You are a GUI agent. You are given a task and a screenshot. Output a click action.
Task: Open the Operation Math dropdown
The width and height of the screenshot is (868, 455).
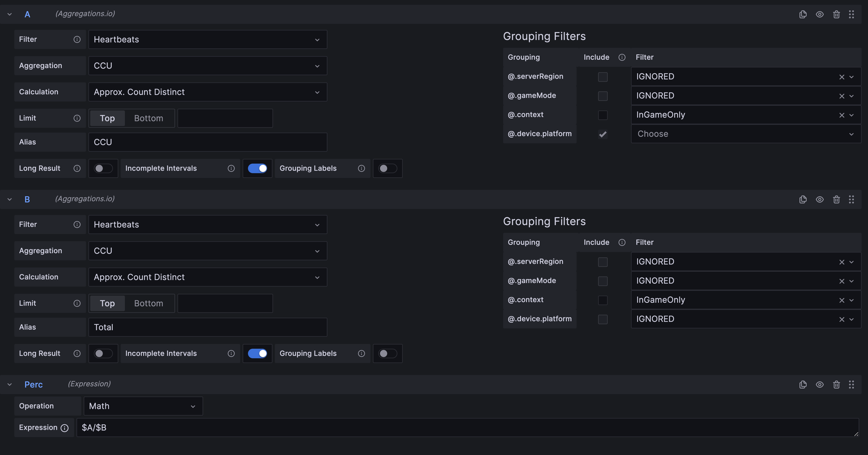point(143,406)
